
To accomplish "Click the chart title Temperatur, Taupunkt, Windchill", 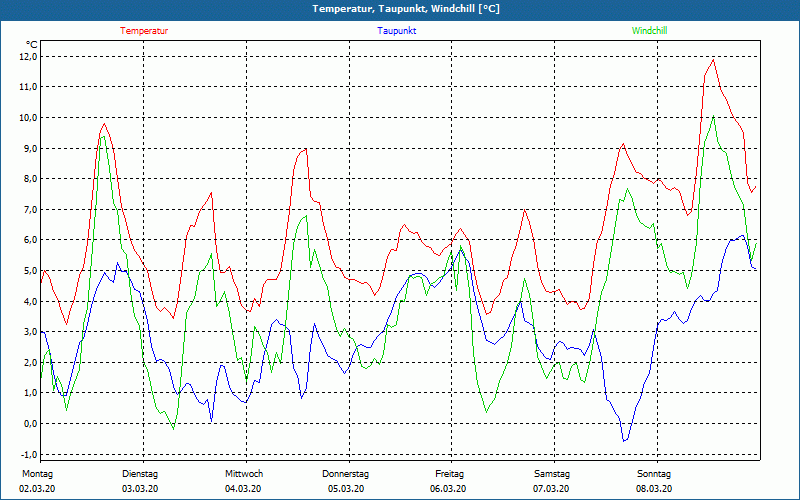I will point(405,9).
